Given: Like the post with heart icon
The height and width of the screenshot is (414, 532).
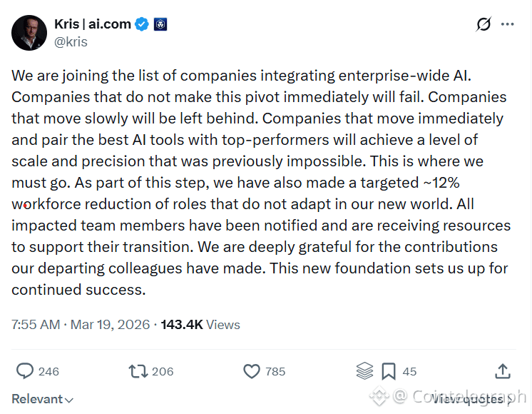Looking at the screenshot, I should pyautogui.click(x=251, y=371).
